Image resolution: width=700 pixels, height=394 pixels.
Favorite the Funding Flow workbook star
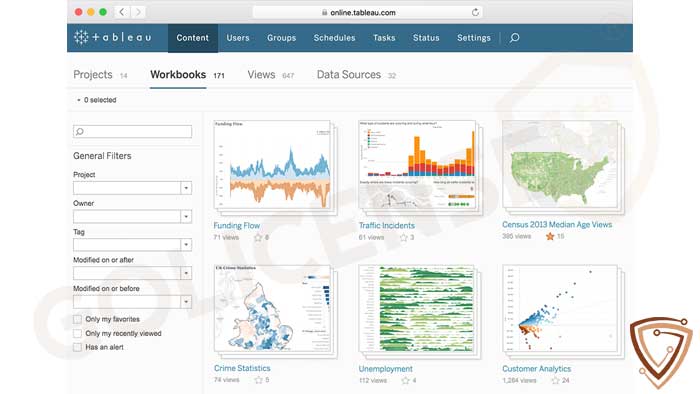tap(258, 237)
